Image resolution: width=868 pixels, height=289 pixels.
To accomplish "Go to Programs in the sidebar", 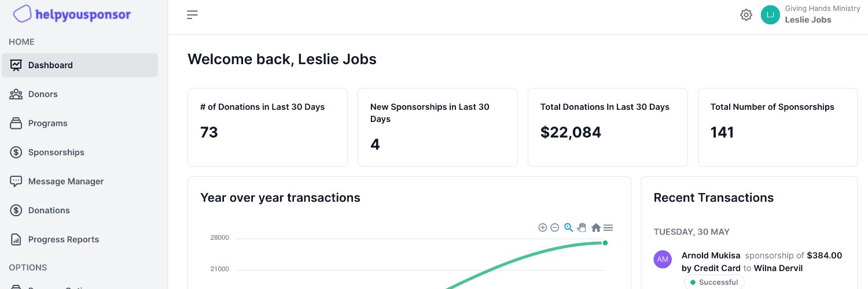I will coord(47,123).
